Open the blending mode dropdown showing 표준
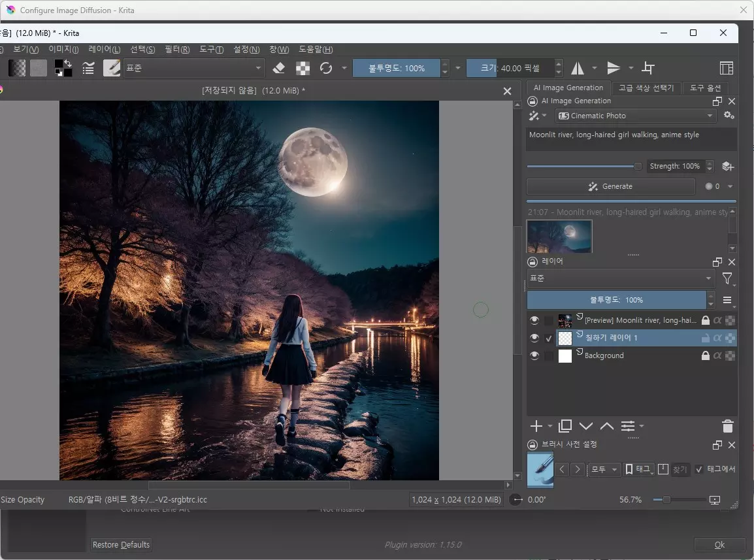This screenshot has height=560, width=754. (617, 278)
